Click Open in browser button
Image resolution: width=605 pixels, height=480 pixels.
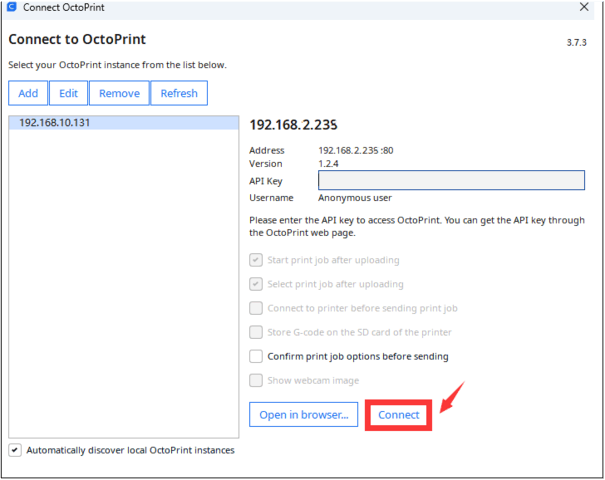point(303,414)
